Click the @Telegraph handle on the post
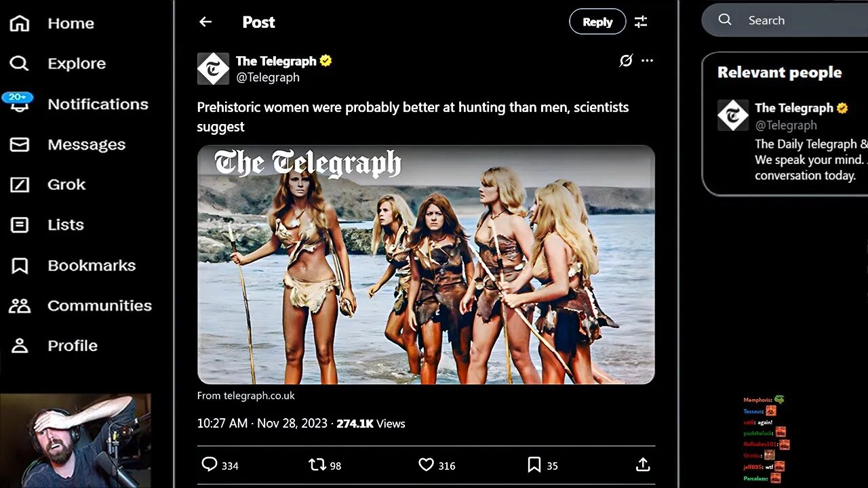Image resolution: width=868 pixels, height=488 pixels. coord(268,77)
